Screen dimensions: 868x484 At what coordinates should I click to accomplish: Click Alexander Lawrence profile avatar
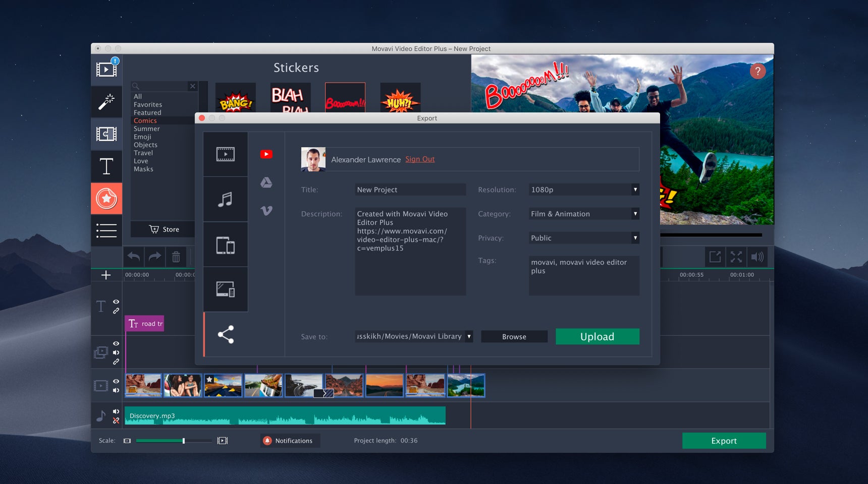point(313,159)
